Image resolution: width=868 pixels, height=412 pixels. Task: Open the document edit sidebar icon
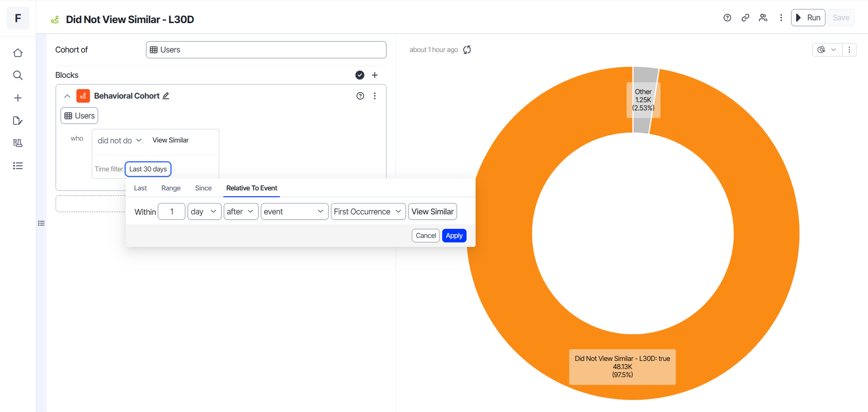point(18,120)
